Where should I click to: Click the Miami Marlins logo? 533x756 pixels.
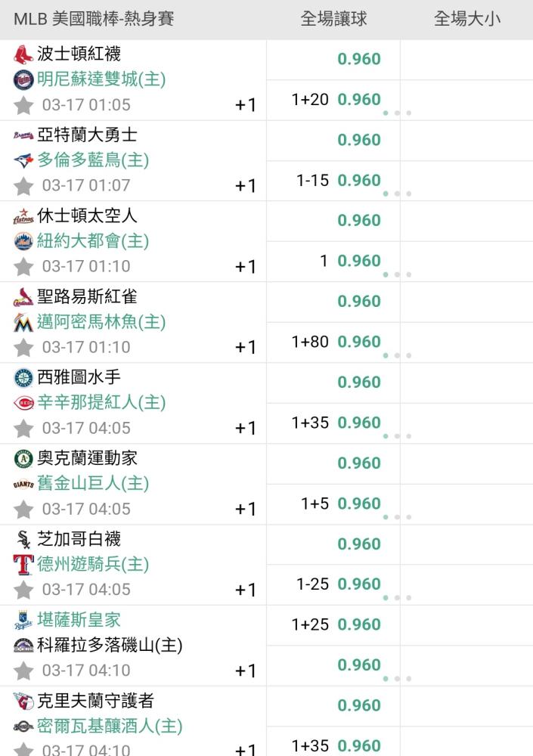point(23,322)
